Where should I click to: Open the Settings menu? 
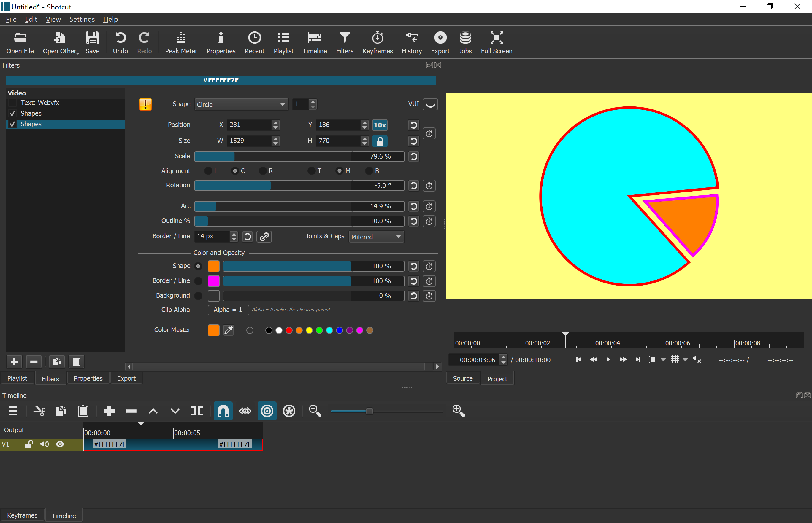coord(82,19)
